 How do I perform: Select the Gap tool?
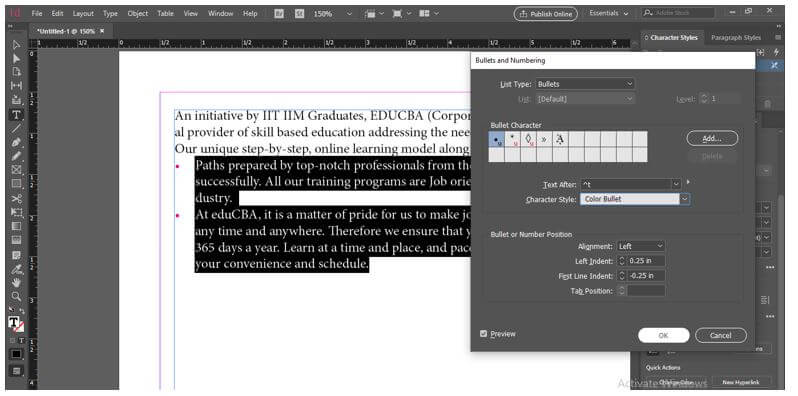coord(16,86)
